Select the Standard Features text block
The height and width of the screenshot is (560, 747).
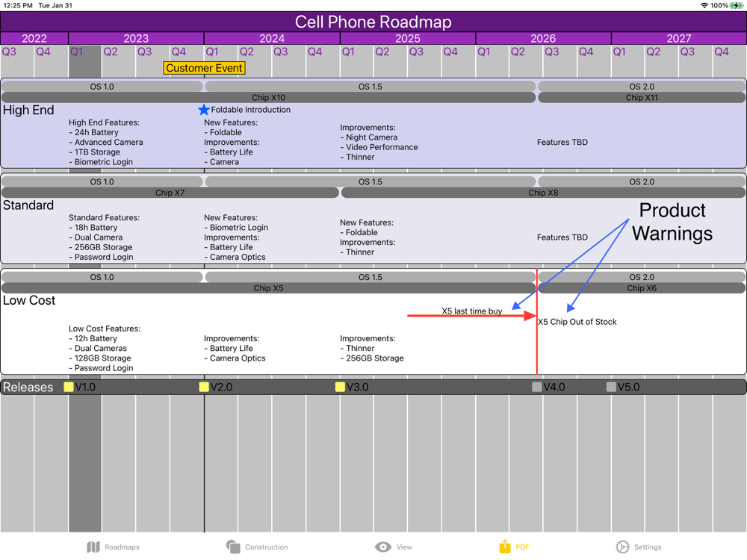point(104,237)
